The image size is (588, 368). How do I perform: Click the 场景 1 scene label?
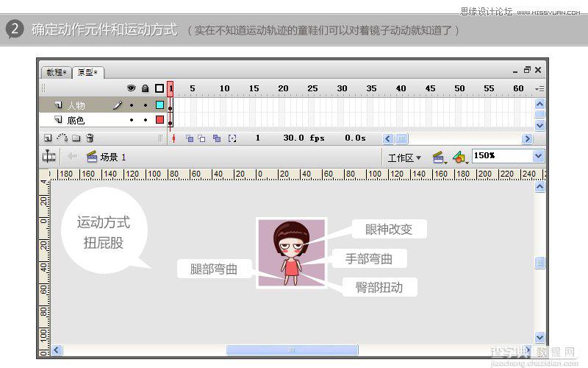pyautogui.click(x=113, y=157)
